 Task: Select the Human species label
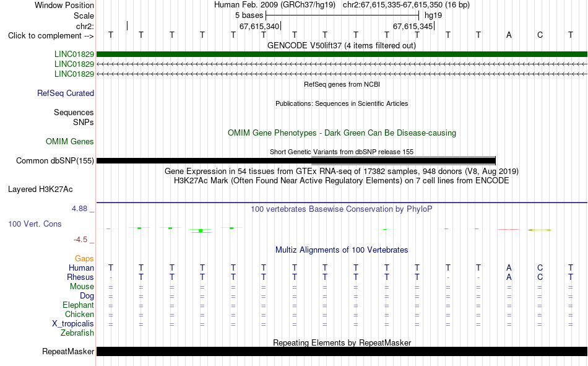pos(81,268)
